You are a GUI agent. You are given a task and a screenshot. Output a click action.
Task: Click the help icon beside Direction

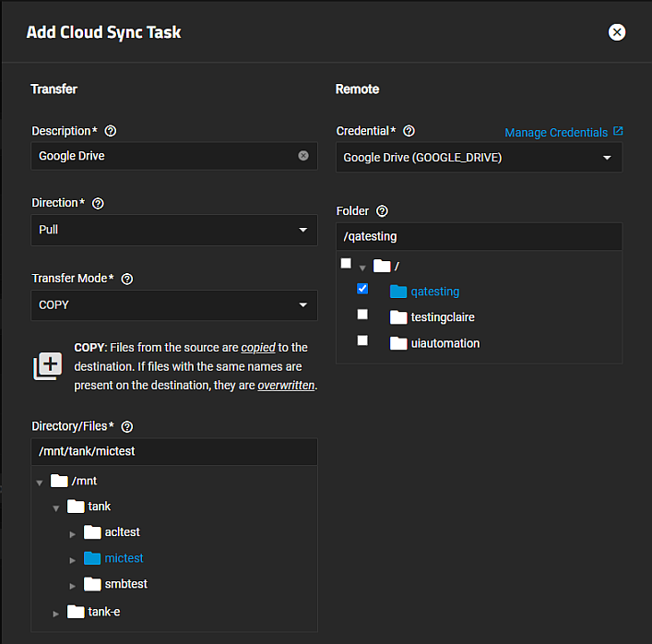tap(99, 203)
